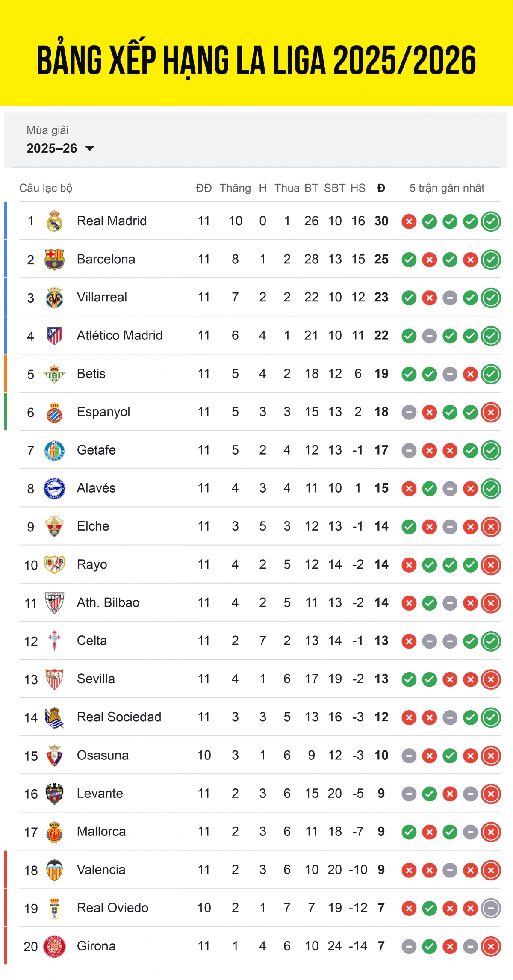Select the Villarreal team logo

54,297
